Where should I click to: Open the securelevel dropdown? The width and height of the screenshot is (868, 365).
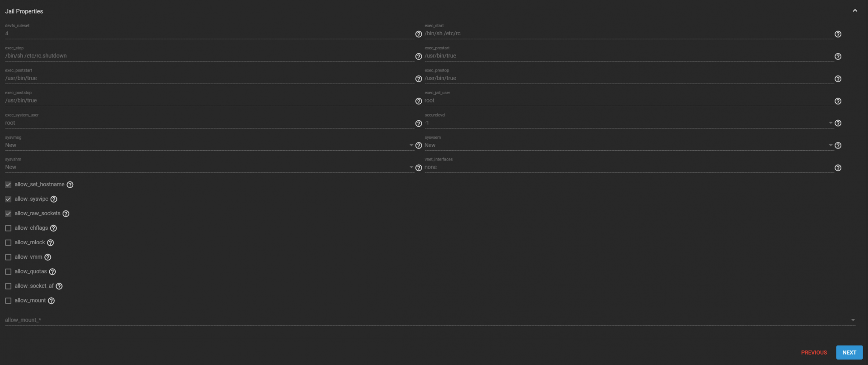tap(629, 123)
